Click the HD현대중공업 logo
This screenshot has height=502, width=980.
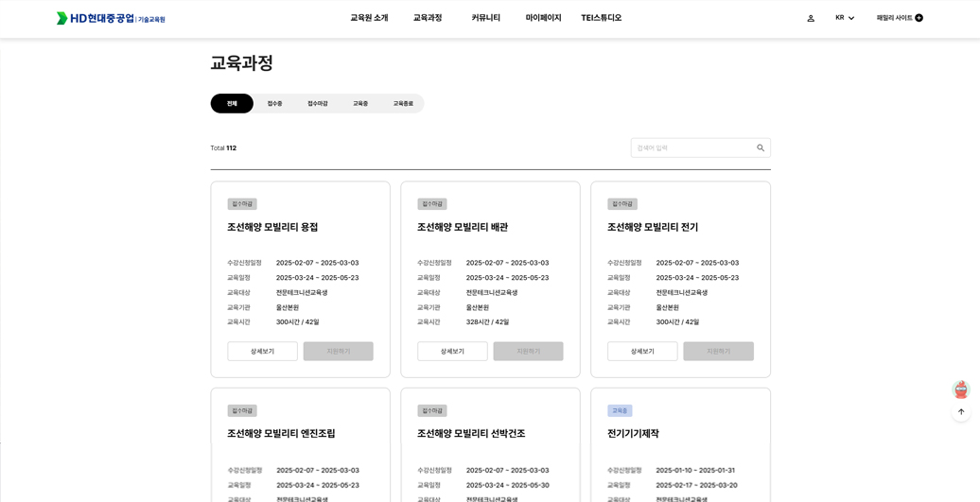[110, 18]
